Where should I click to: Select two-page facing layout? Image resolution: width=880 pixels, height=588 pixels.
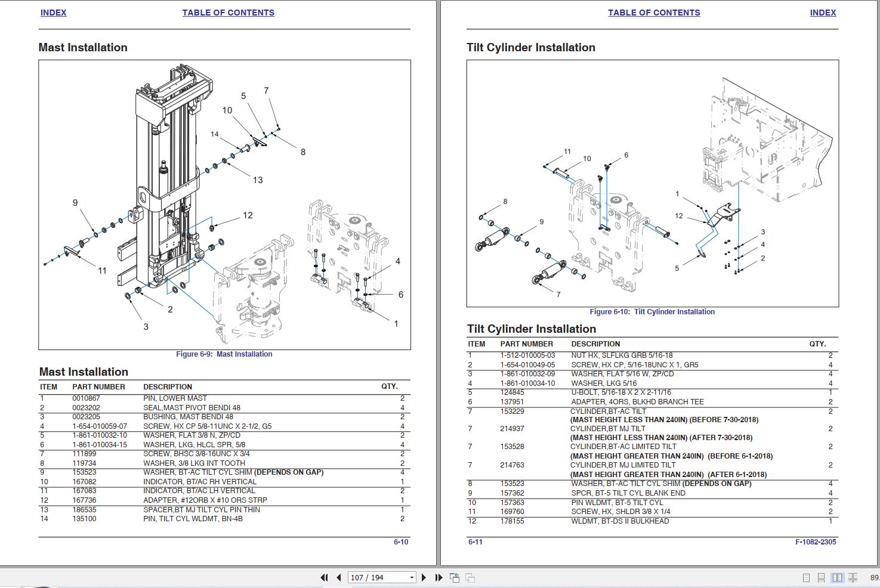click(x=837, y=577)
